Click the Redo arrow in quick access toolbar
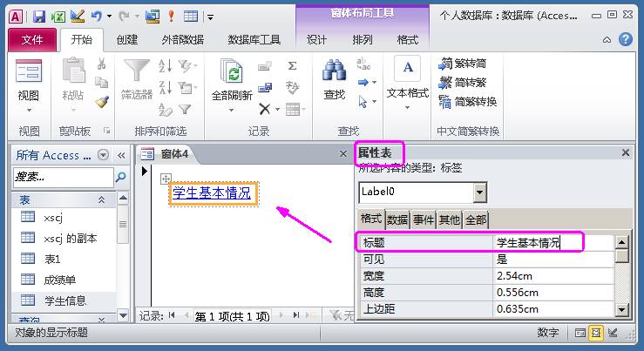644x351 pixels. pyautogui.click(x=124, y=17)
